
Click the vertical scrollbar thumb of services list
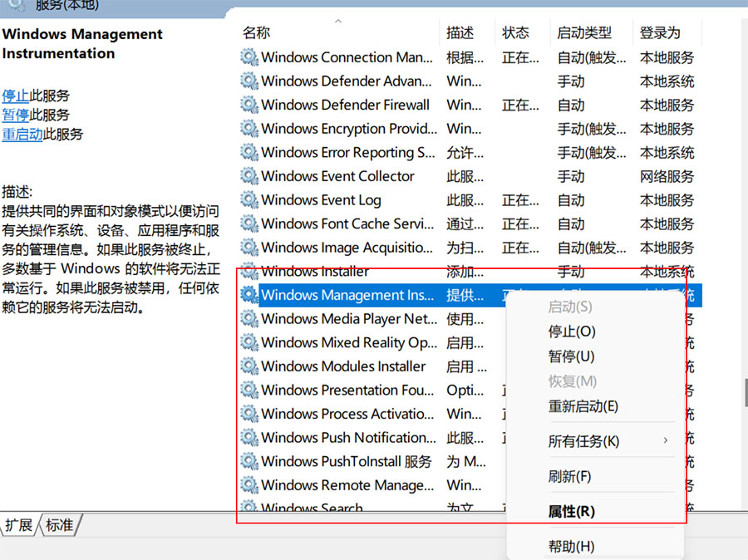point(746,392)
